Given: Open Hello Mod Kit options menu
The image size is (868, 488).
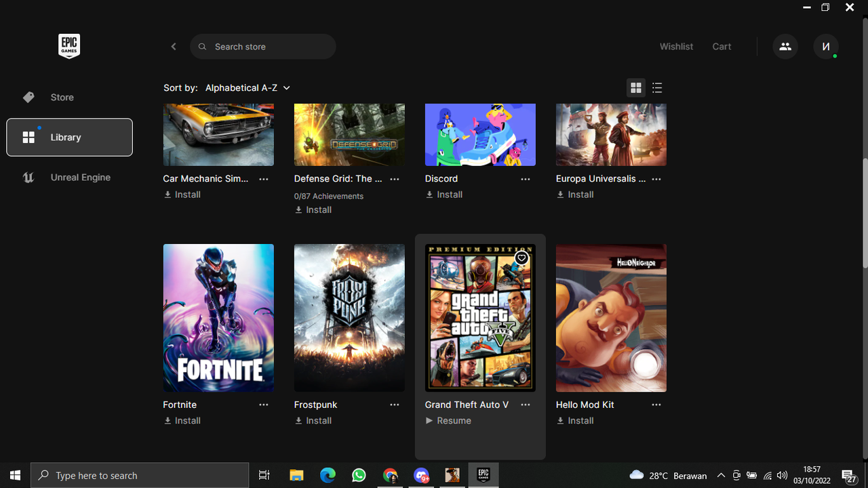Looking at the screenshot, I should [656, 405].
